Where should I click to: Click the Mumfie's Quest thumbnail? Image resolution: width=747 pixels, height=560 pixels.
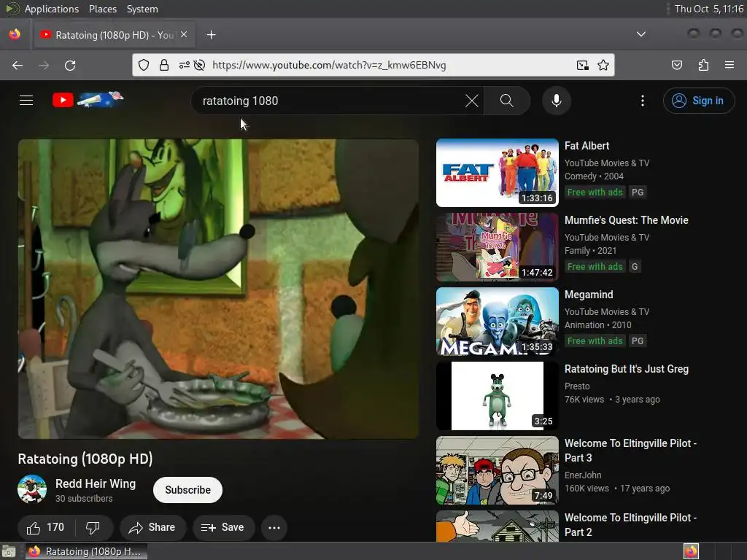click(x=497, y=246)
